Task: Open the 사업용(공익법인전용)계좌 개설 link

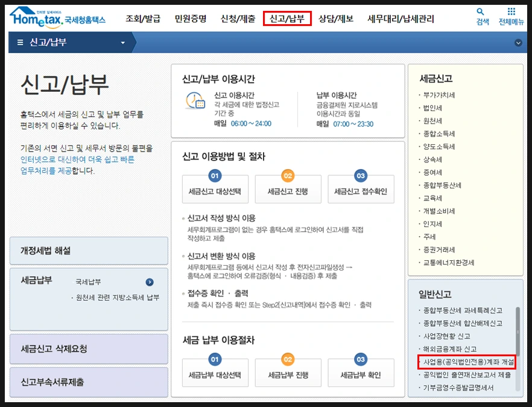Action: click(467, 362)
